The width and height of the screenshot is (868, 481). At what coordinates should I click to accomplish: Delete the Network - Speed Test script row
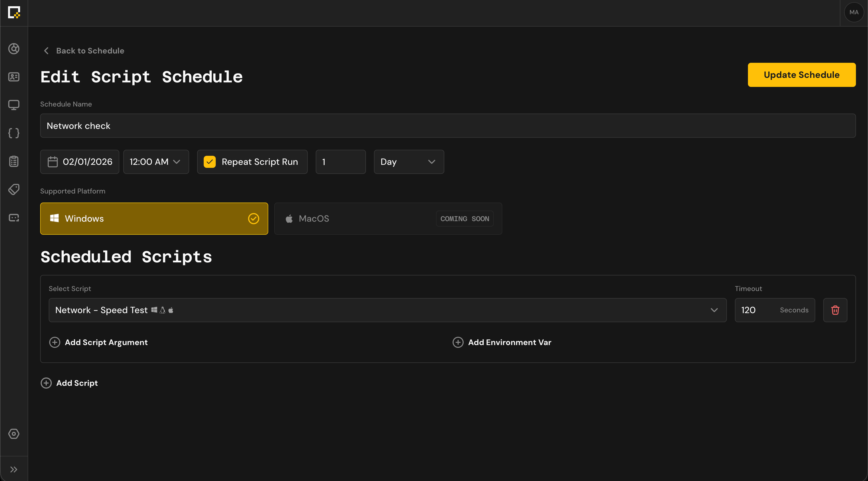(835, 310)
